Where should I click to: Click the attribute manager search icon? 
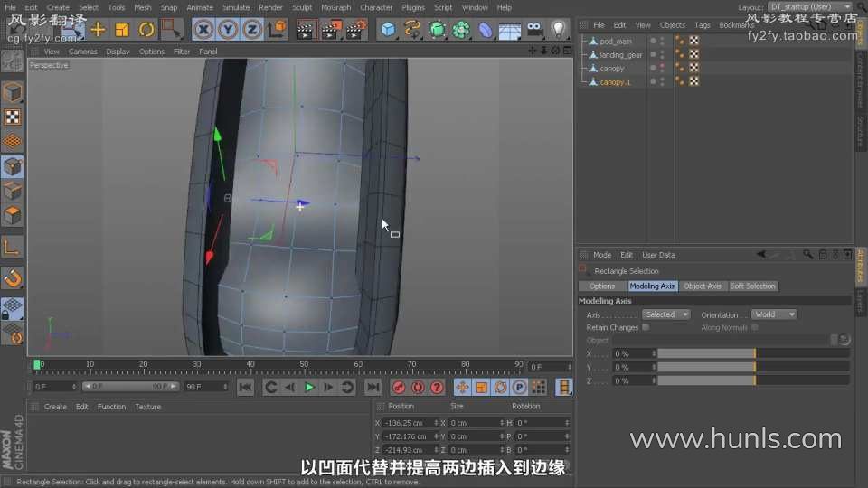point(807,255)
